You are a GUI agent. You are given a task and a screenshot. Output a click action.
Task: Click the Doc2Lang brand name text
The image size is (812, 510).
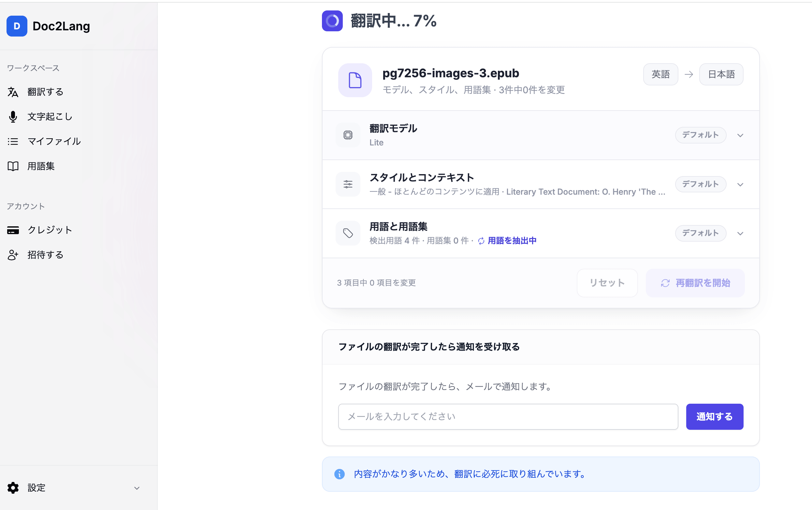click(61, 26)
